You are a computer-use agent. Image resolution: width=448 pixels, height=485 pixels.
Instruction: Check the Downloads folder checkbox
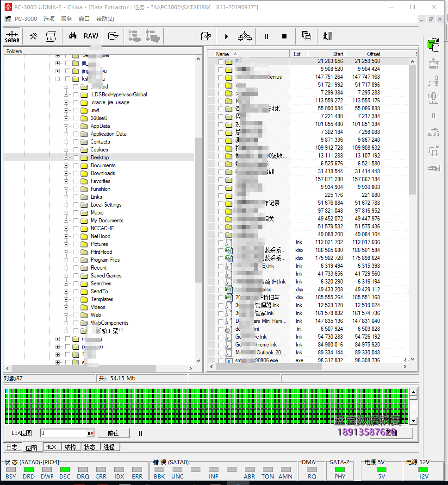76,173
